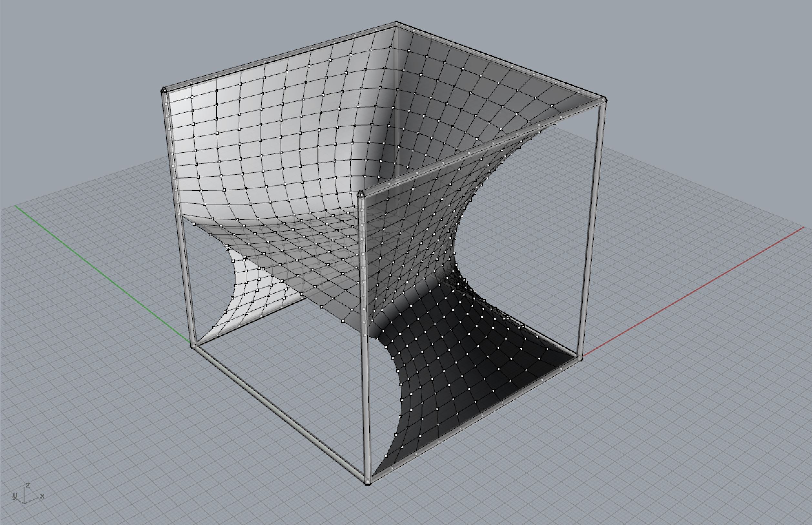
Task: Click the topmost back corner of frame
Action: click(x=396, y=24)
